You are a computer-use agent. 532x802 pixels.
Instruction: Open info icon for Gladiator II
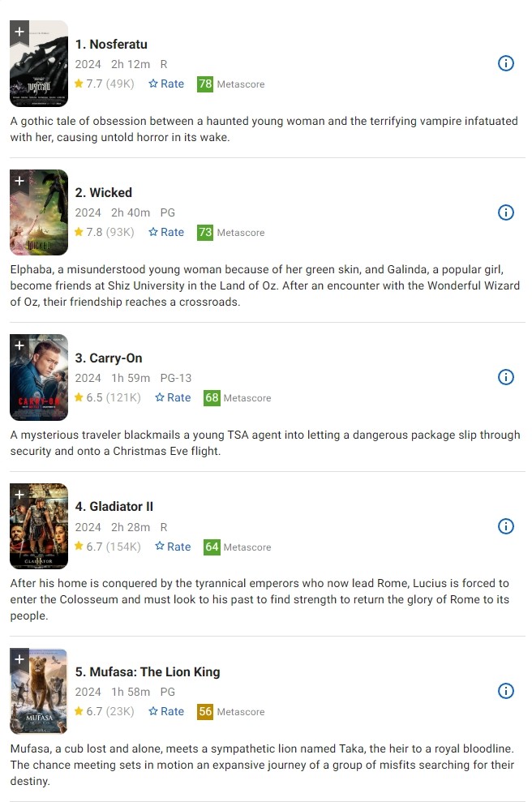pyautogui.click(x=505, y=526)
